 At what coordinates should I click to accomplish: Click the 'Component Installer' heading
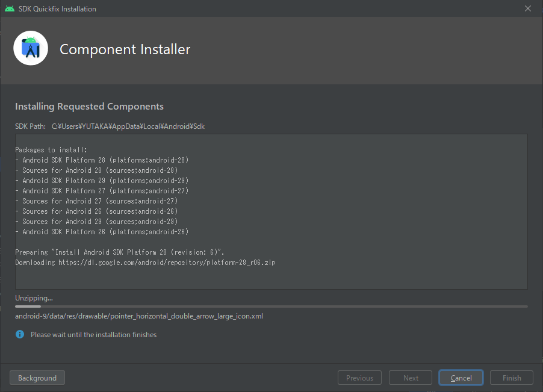tap(125, 49)
